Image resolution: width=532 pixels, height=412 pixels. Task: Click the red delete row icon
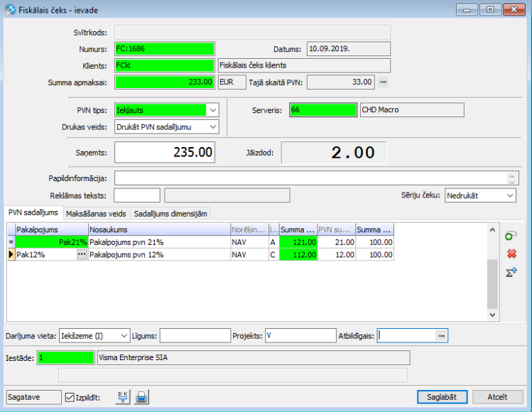point(511,254)
